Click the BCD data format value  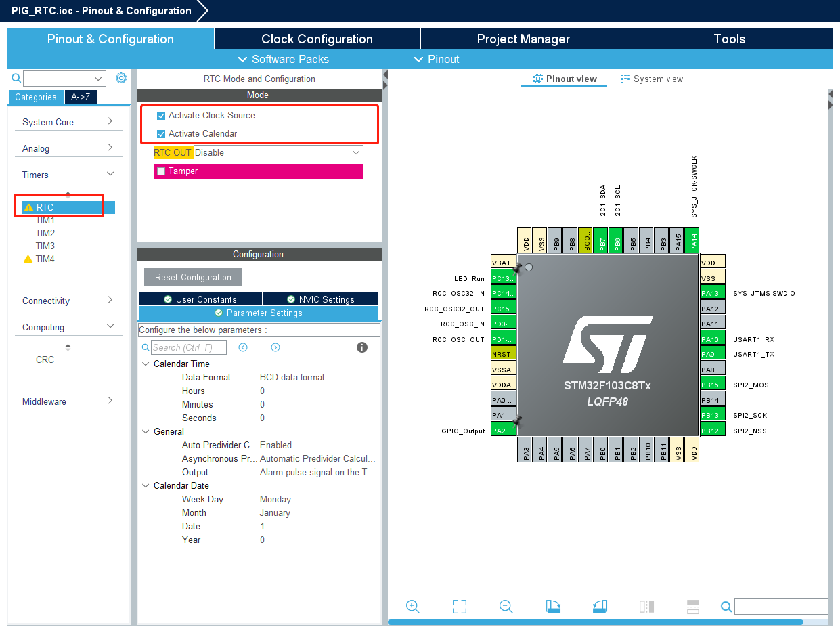(292, 377)
